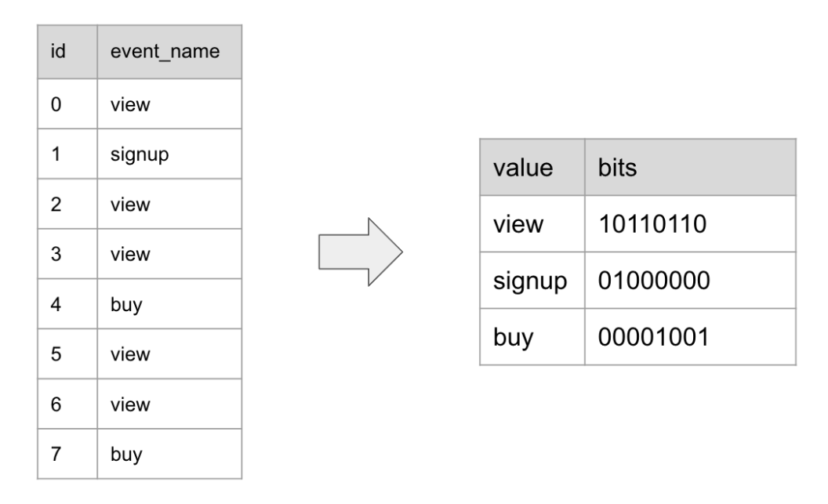Screen dimensions: 828x504
Task: Select the 'view' event in row id 5
Action: tap(129, 354)
